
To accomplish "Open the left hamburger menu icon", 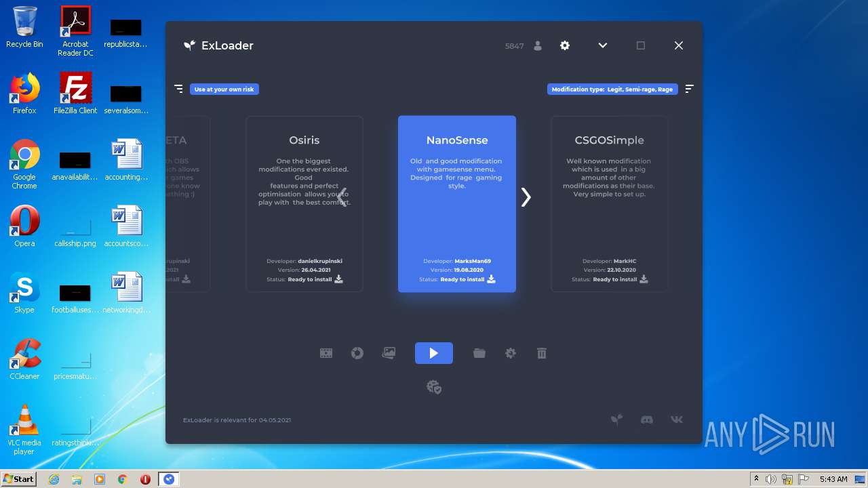I will (179, 89).
